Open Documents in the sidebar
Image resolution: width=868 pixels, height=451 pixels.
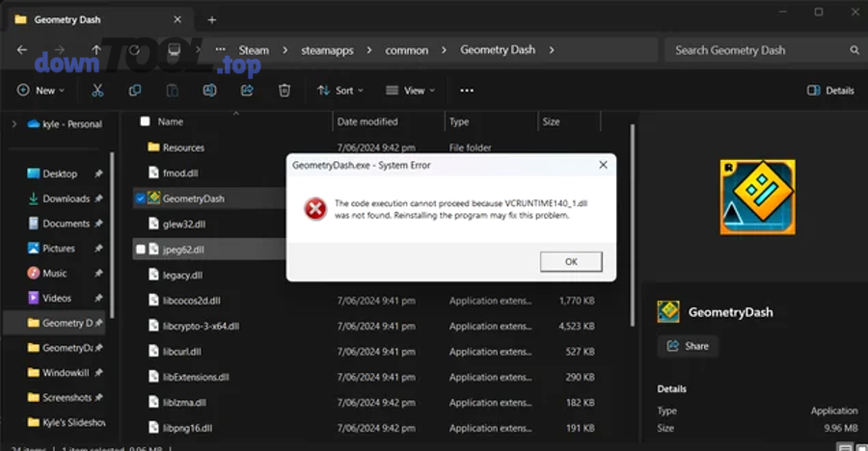pos(66,224)
